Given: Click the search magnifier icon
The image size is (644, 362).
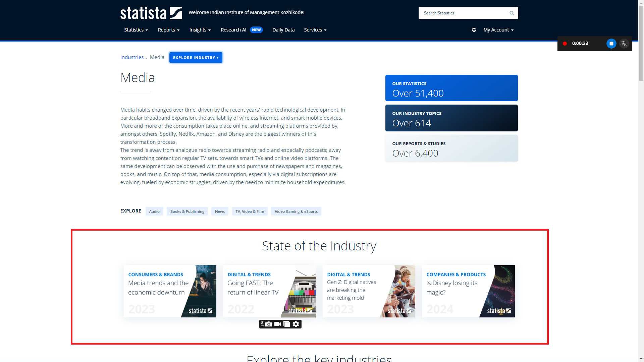Looking at the screenshot, I should (x=512, y=13).
